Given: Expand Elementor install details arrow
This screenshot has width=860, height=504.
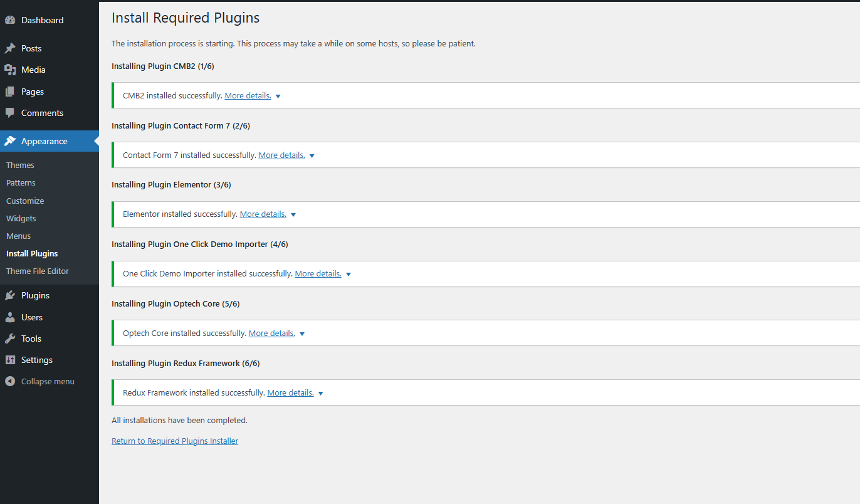Looking at the screenshot, I should click(x=293, y=215).
